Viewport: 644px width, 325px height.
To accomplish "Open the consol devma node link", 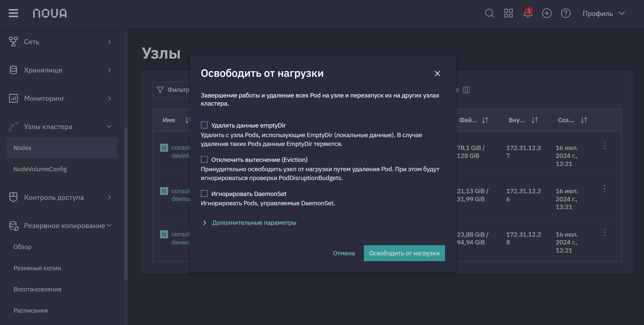I will (181, 195).
